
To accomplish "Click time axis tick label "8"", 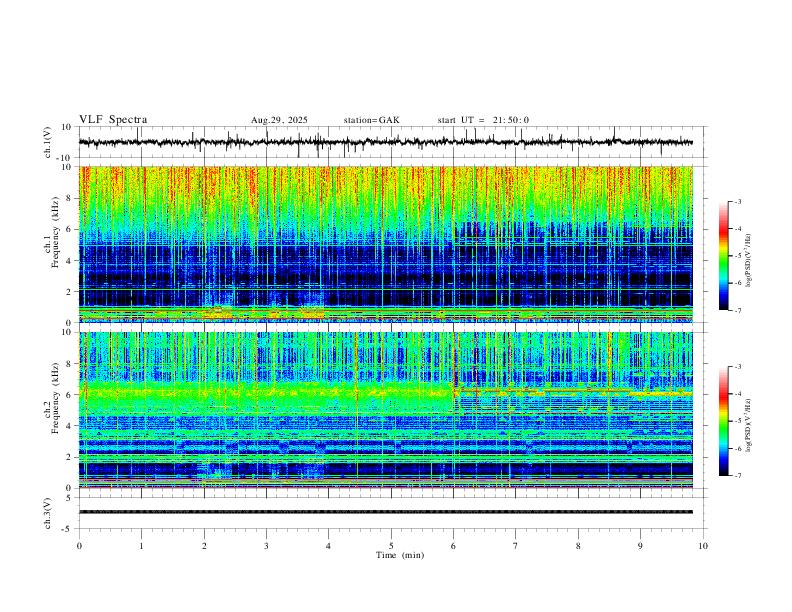I will point(578,546).
